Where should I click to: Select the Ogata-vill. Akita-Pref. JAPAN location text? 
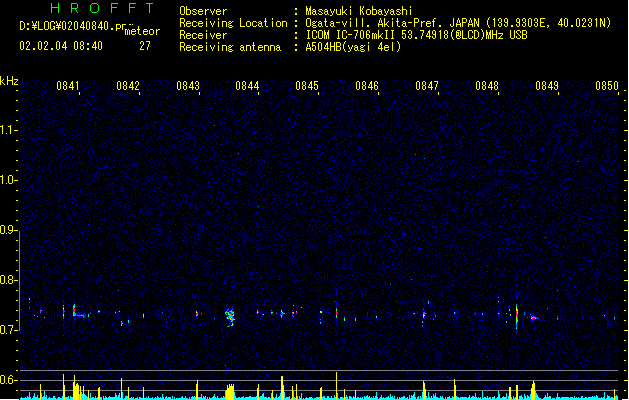point(458,23)
